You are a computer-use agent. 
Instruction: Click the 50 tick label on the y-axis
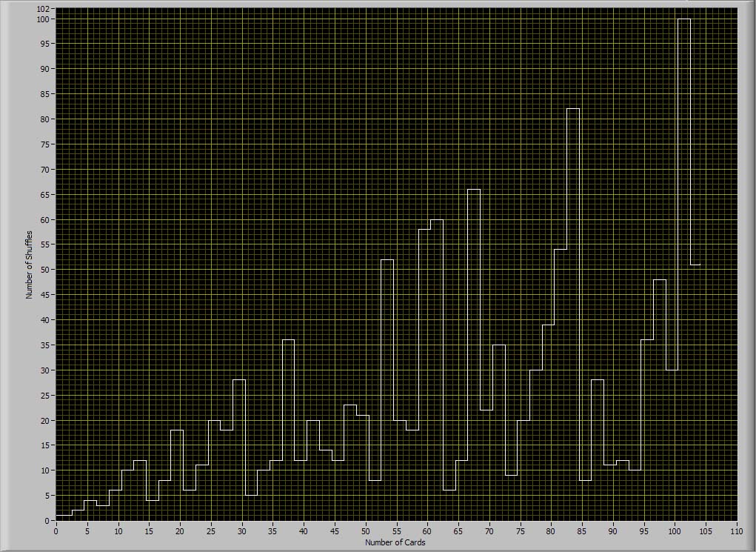44,270
